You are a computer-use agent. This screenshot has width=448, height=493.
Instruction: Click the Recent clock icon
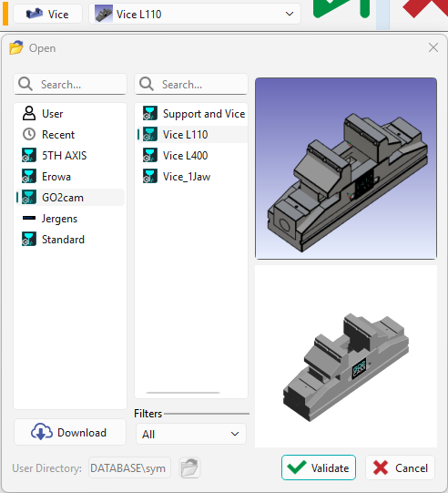tap(29, 134)
